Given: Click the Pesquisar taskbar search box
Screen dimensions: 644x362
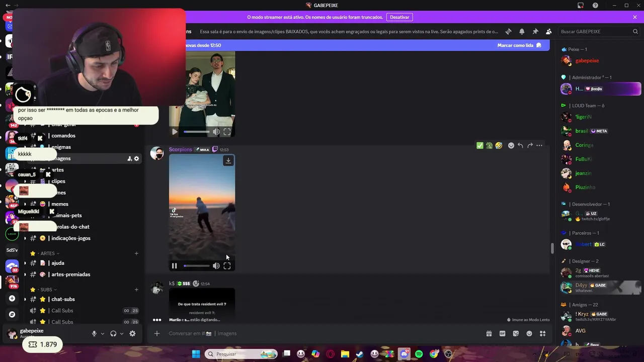Looking at the screenshot, I should [x=241, y=354].
